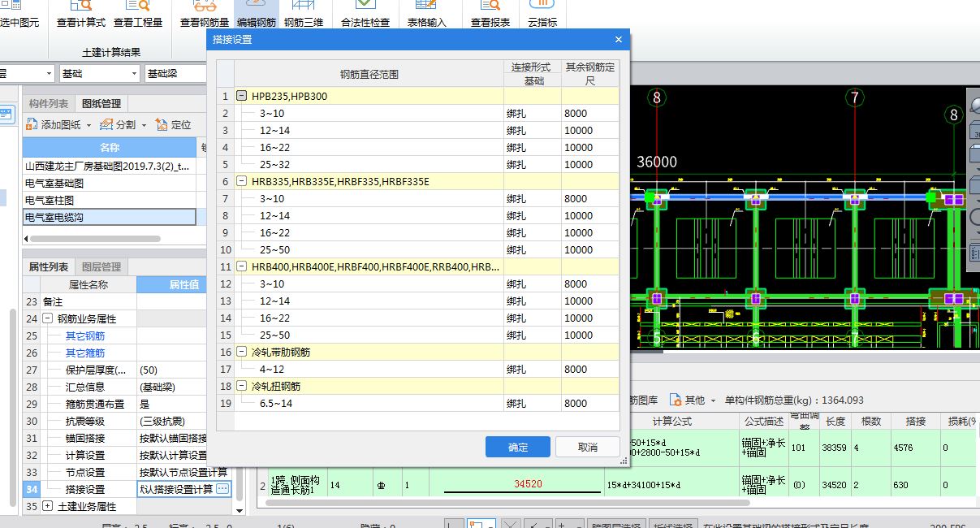Open 基础梁 component dropdown
The height and width of the screenshot is (528, 980).
coord(175,73)
